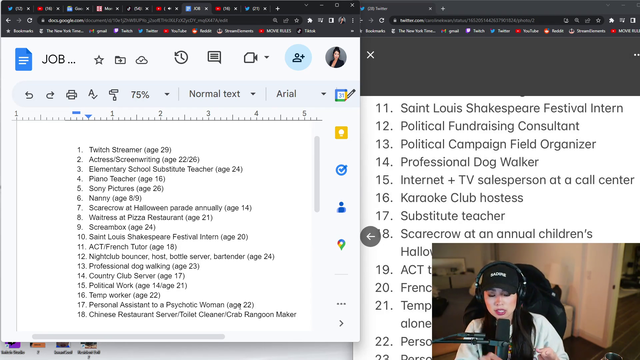Bookmark the Docs page with the star icon
Screen dimensions: 640x360
click(296, 20)
